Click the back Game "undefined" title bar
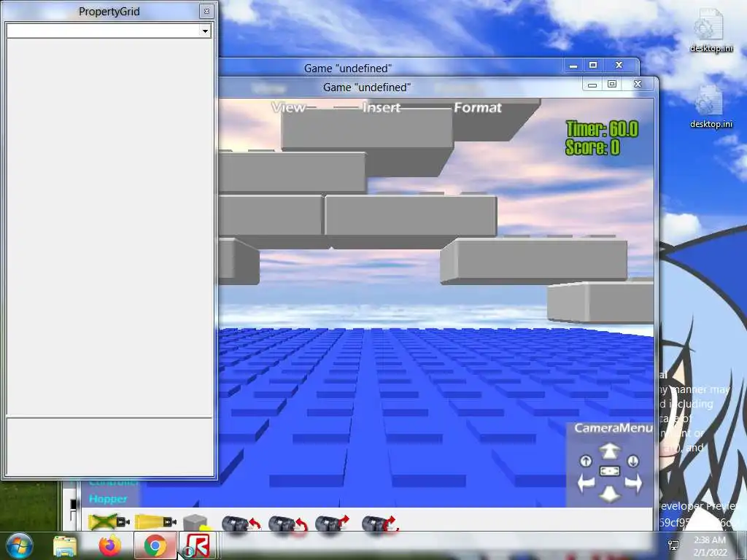Screen dimensions: 747x560 tap(348, 68)
